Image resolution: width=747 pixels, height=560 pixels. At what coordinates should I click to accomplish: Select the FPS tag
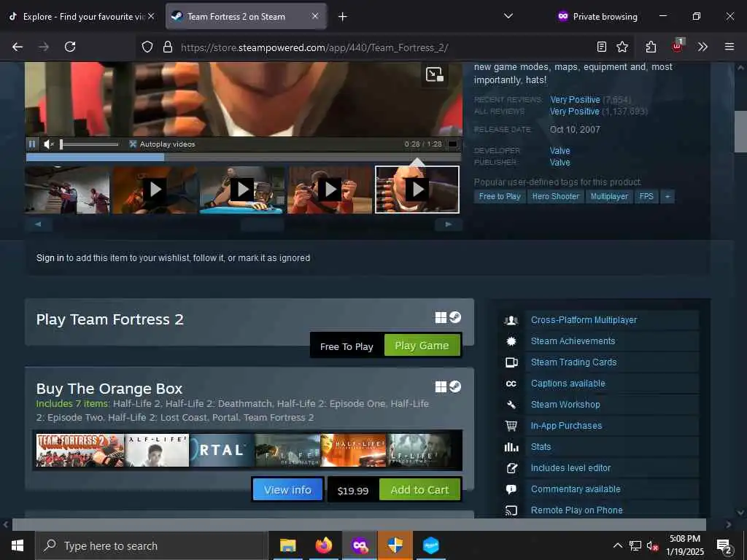point(646,196)
